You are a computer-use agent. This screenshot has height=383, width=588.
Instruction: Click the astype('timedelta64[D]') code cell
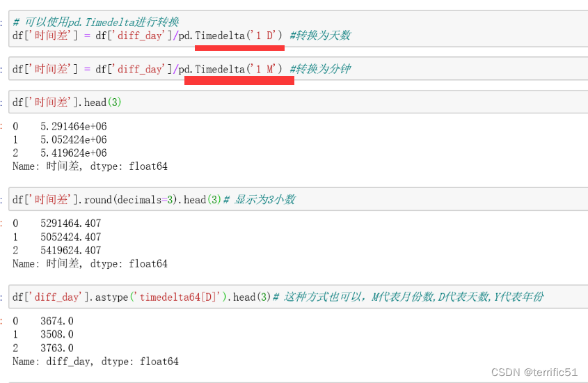299,297
